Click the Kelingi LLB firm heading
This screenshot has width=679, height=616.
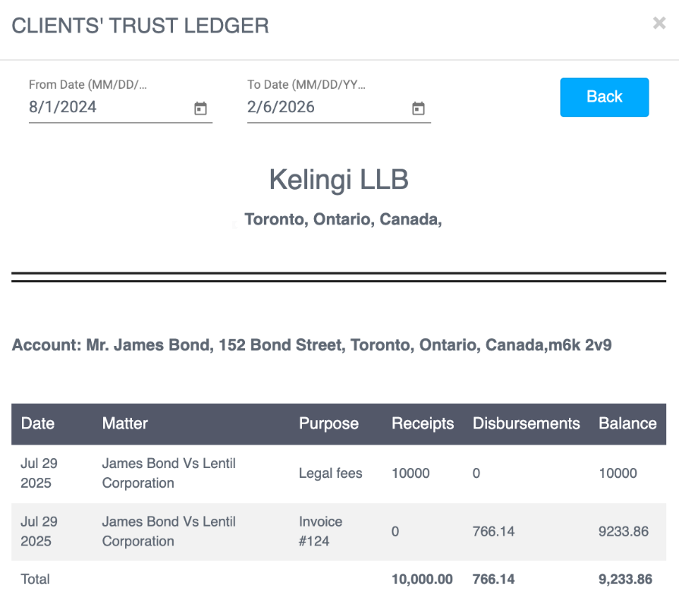[x=339, y=180]
